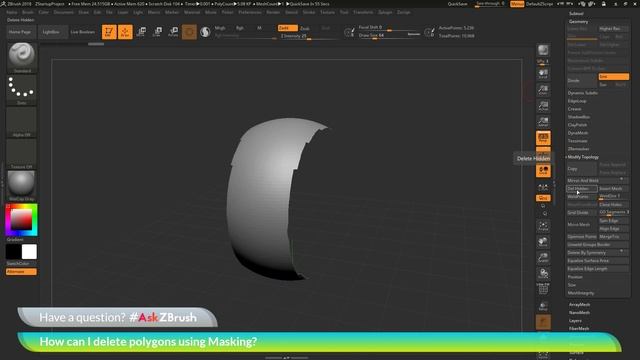The image size is (640, 360).
Task: Open the Color menu
Action: pos(43,12)
